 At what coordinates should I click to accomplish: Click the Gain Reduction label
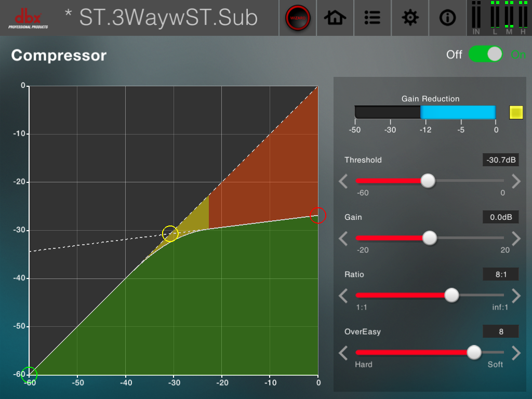(x=430, y=99)
